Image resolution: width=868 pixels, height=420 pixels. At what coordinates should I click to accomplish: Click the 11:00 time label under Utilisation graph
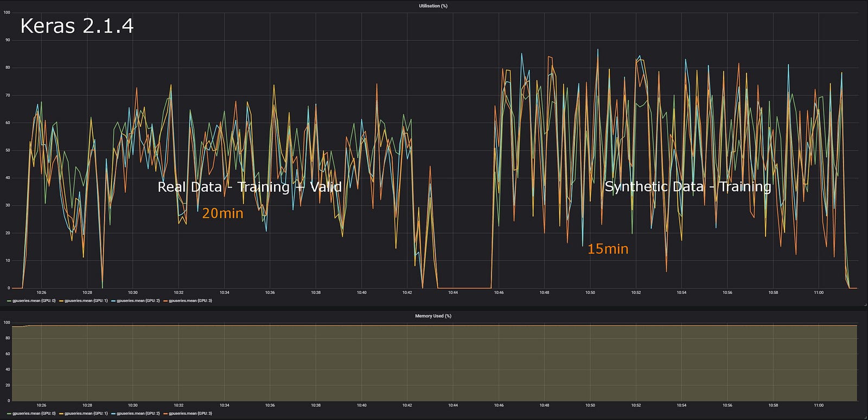tap(819, 293)
